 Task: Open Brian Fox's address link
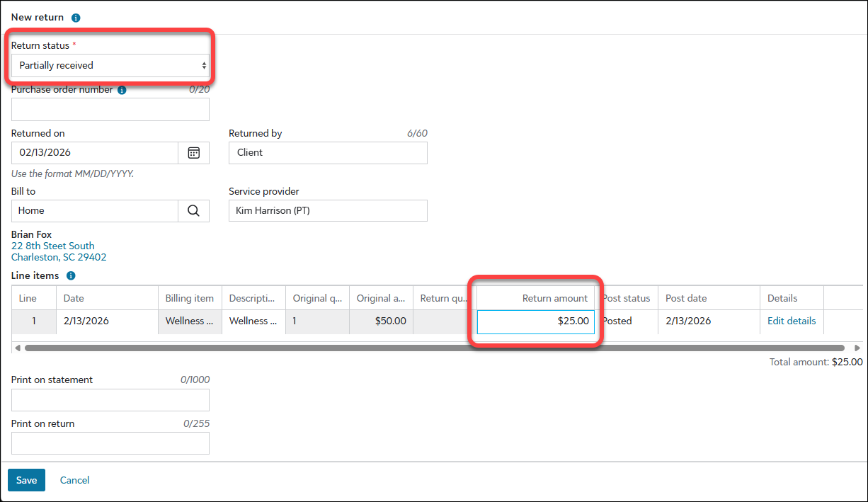click(59, 251)
